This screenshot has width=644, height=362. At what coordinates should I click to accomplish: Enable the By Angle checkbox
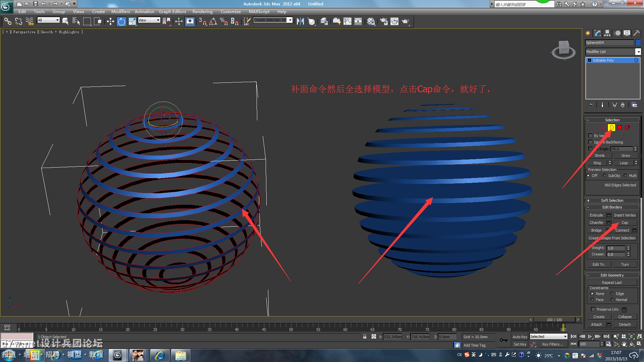pos(591,148)
